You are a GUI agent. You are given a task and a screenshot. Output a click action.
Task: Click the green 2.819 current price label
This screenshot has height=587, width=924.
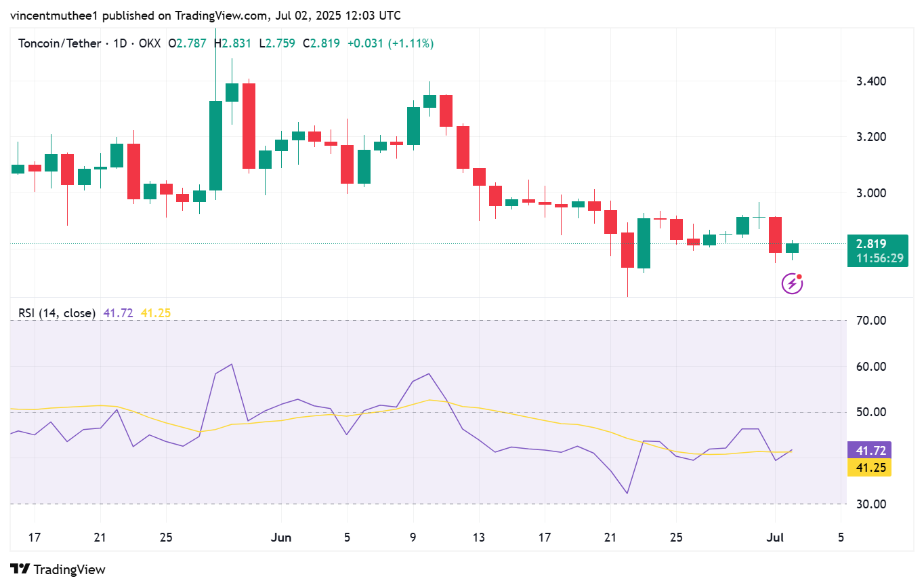coord(870,245)
